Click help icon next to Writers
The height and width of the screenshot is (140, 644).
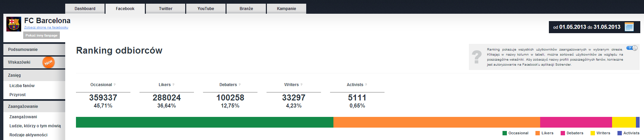click(x=301, y=85)
